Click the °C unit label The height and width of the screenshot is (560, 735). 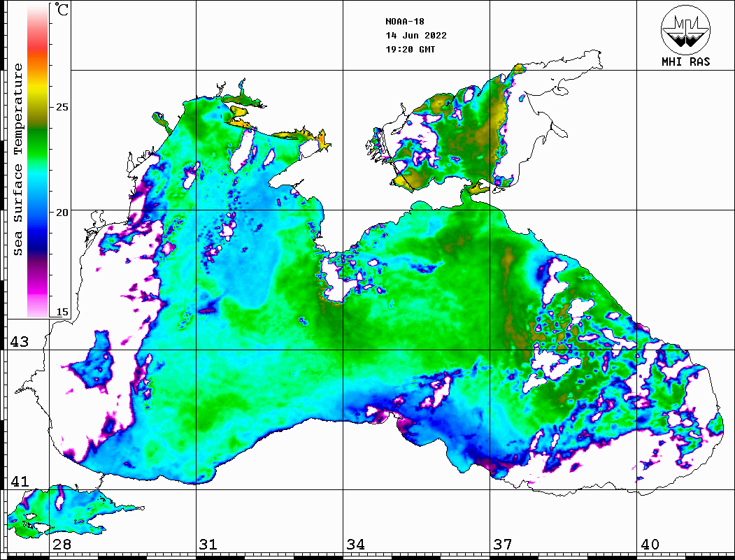62,9
